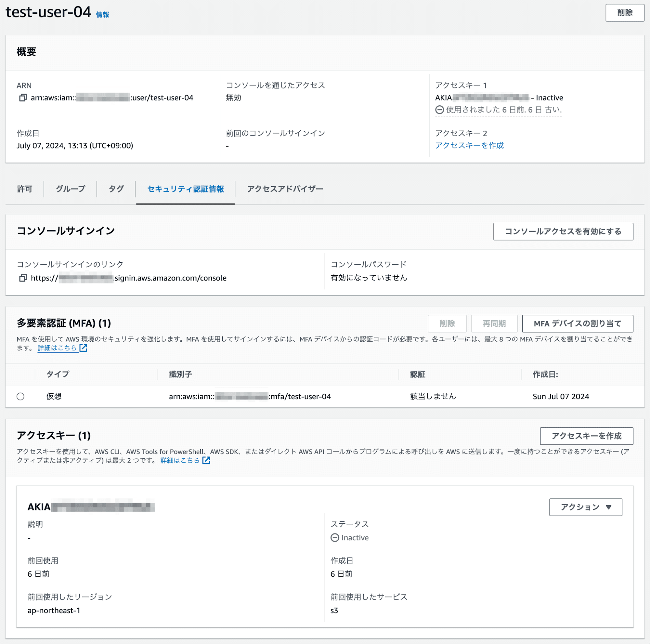The width and height of the screenshot is (650, 644).
Task: Copy the user ARN with the copy icon
Action: (23, 98)
